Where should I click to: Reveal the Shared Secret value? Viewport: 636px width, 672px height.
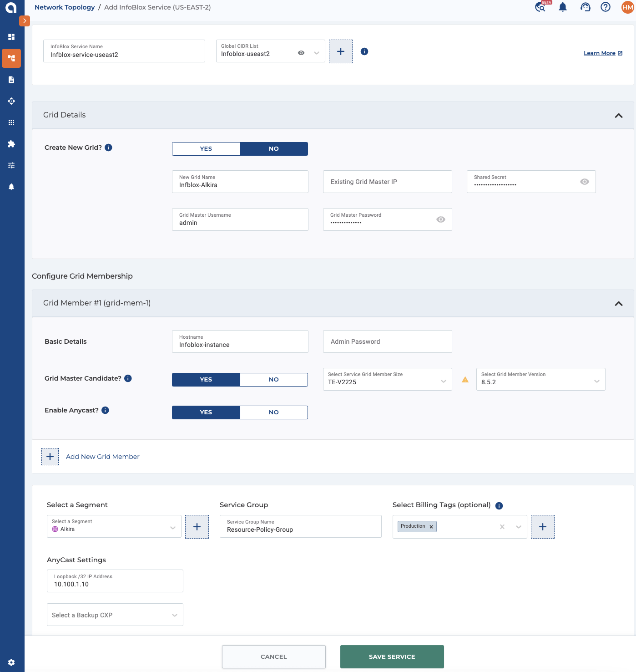click(x=585, y=182)
